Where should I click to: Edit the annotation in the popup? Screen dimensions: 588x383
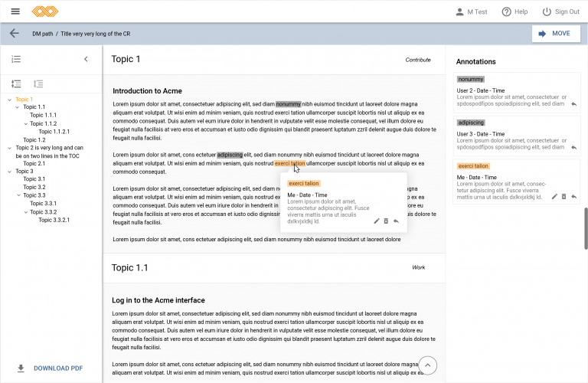[x=377, y=221]
